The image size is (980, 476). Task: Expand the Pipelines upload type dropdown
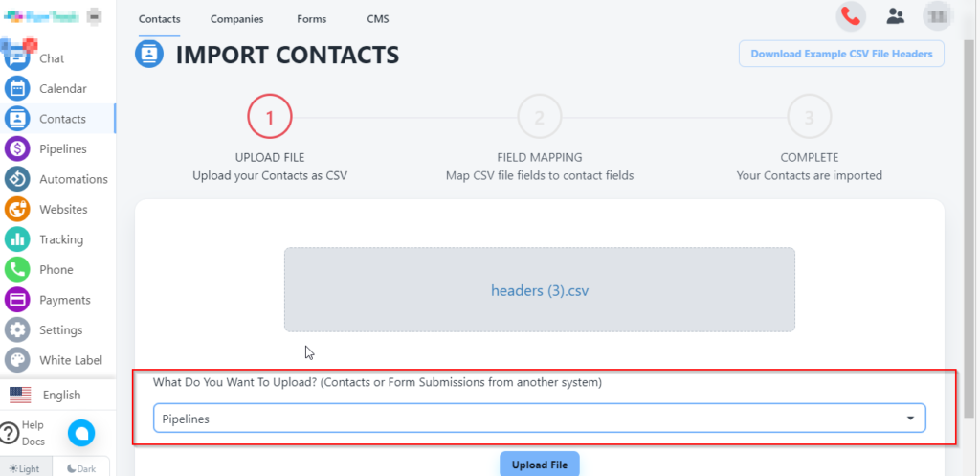539,419
